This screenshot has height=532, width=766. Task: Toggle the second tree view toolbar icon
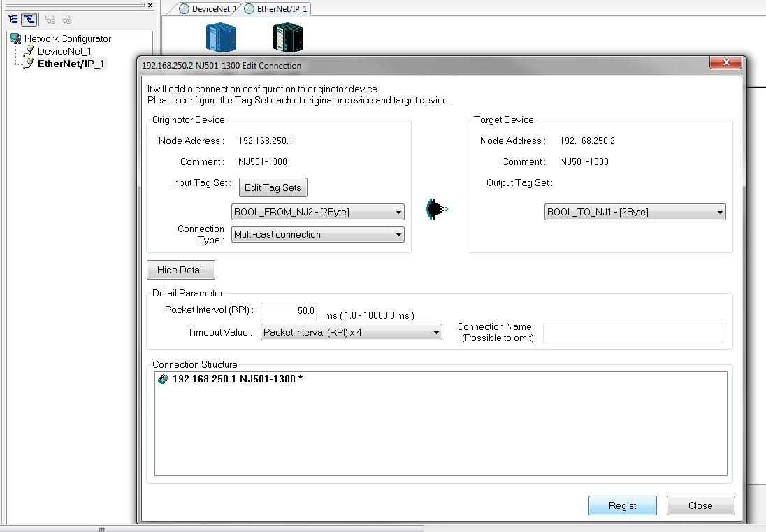(x=29, y=20)
